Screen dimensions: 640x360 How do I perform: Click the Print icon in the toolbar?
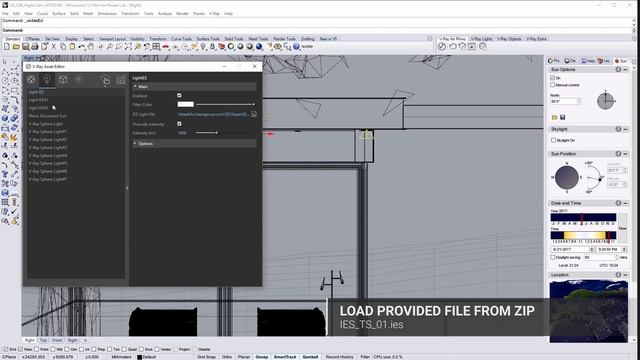pyautogui.click(x=35, y=47)
